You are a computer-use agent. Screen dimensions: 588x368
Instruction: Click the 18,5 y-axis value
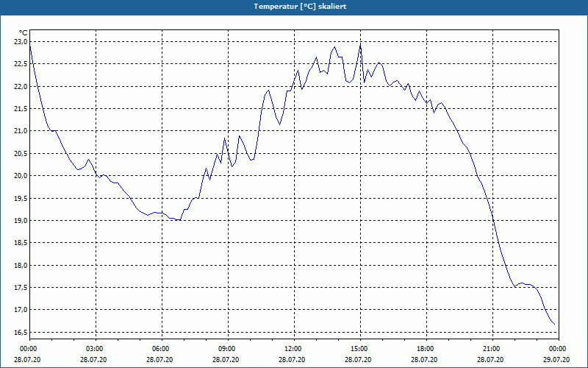click(21, 243)
